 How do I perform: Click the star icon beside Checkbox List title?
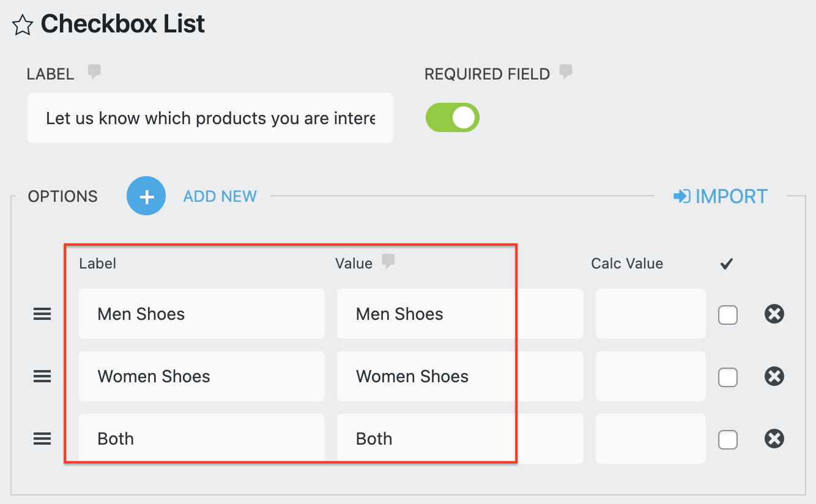click(22, 25)
